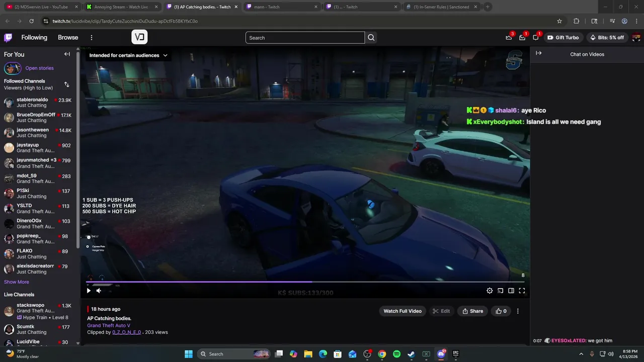Share the clip
The height and width of the screenshot is (362, 644).
(472, 311)
